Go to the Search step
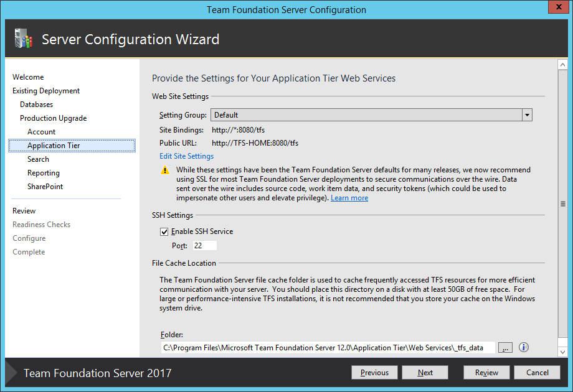This screenshot has height=392, width=573. click(38, 159)
